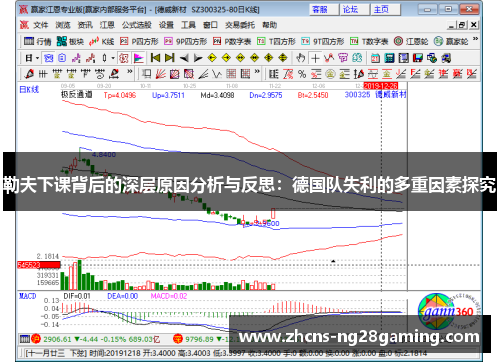Screen dimensions: 500x362
Task: Expand the middle toolbar overflow chevron
Action: (x=257, y=72)
